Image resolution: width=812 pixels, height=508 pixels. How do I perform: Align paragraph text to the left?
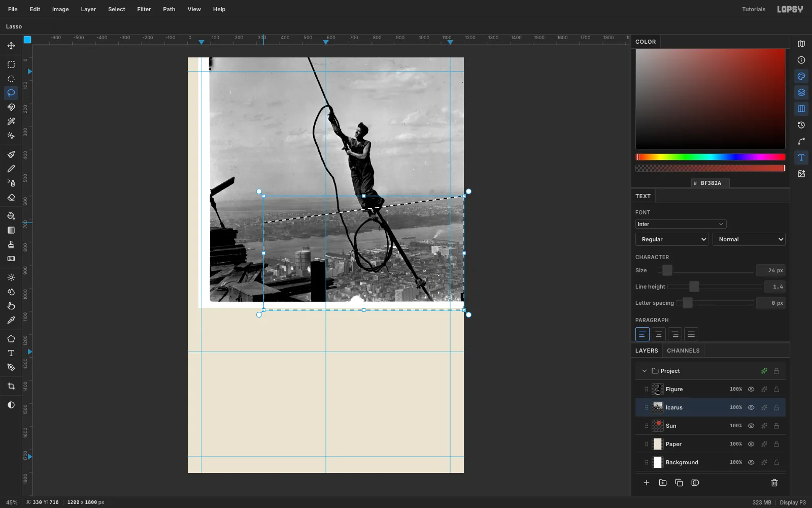pos(642,334)
